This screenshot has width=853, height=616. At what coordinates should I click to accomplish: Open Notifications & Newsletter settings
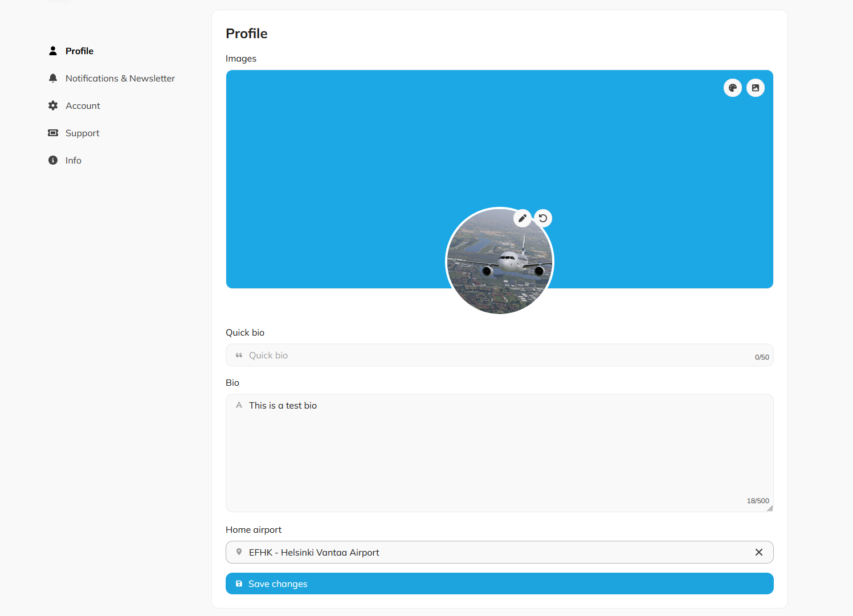[120, 77]
